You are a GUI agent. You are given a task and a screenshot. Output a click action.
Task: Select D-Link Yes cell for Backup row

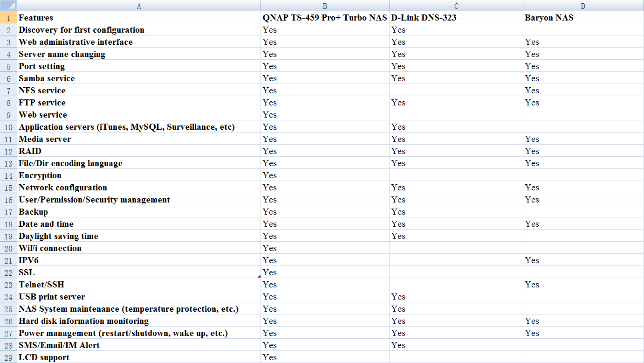(x=398, y=212)
